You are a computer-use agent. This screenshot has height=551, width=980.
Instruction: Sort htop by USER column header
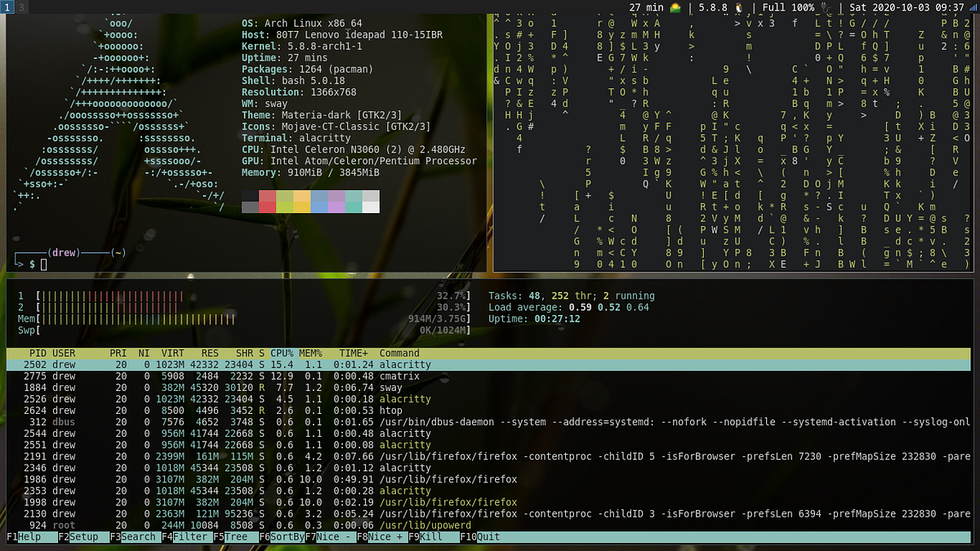pos(64,353)
